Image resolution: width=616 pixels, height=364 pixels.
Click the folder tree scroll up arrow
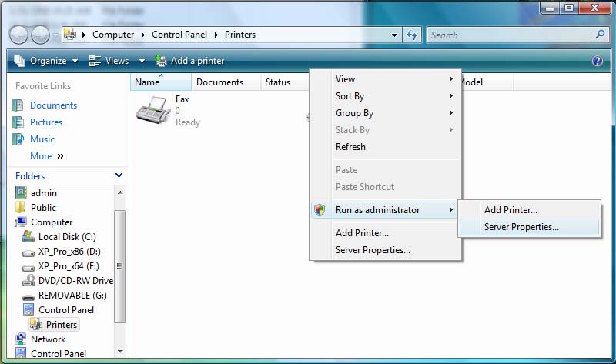pos(120,192)
